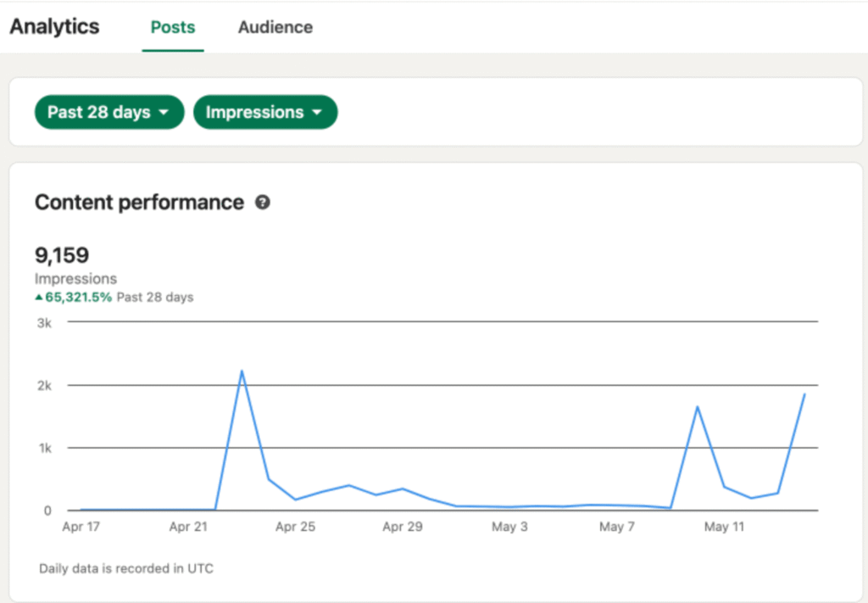Select the 65,321.5% change figure
The width and height of the screenshot is (868, 603).
(78, 298)
